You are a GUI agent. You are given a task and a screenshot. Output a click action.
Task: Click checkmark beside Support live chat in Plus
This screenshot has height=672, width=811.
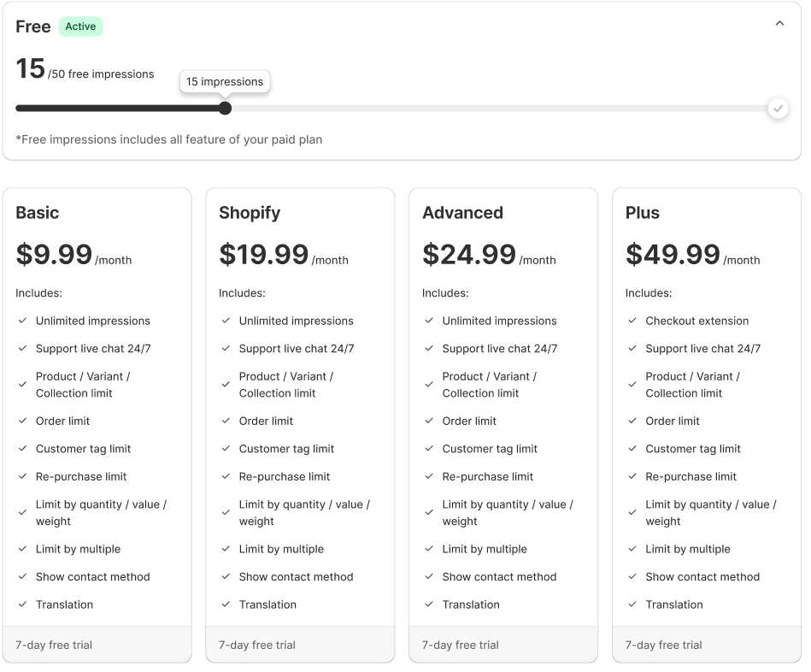click(632, 349)
